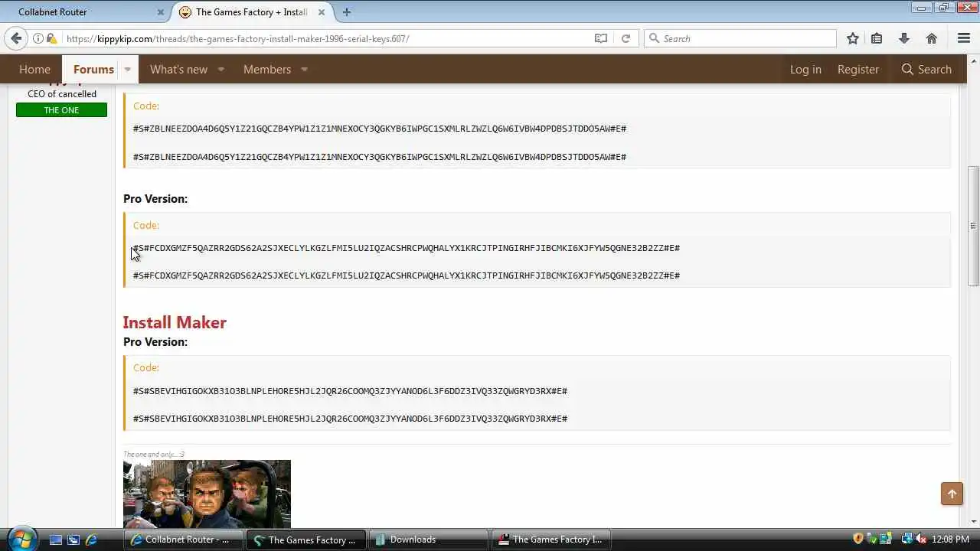The height and width of the screenshot is (551, 980).
Task: Click the 'CEO of cancelled' user title
Action: (x=62, y=94)
